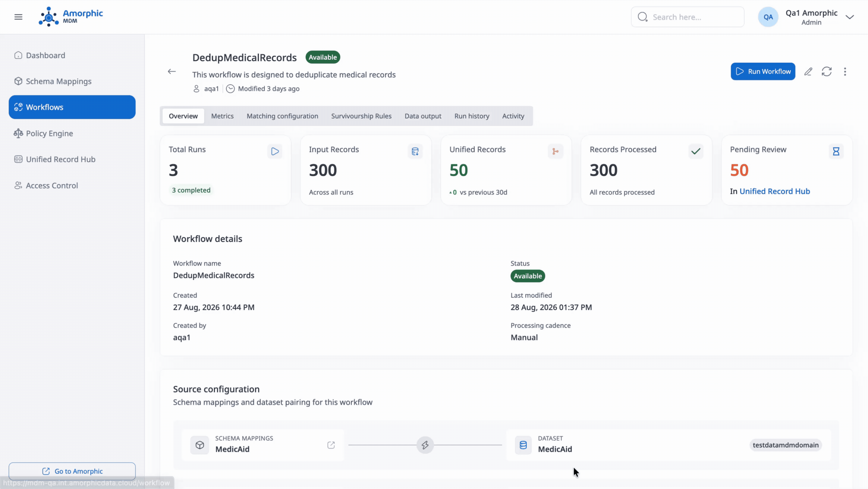
Task: Click the 3 completed label
Action: 191,190
